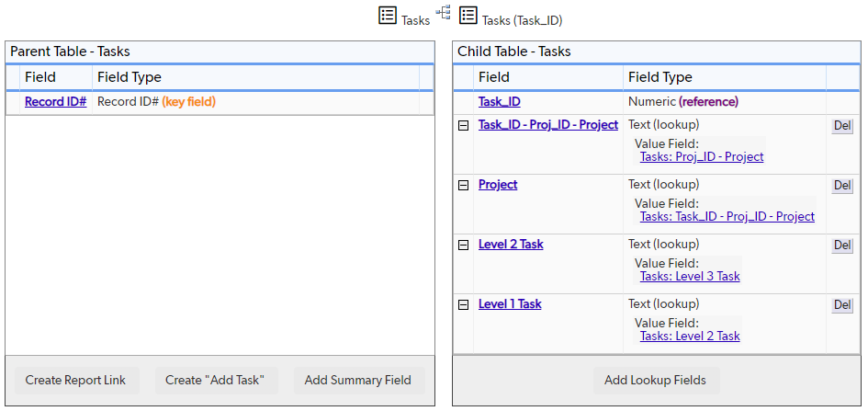Screen dimensions: 868x411
Task: Collapse the Project lookup field row
Action: coord(464,186)
